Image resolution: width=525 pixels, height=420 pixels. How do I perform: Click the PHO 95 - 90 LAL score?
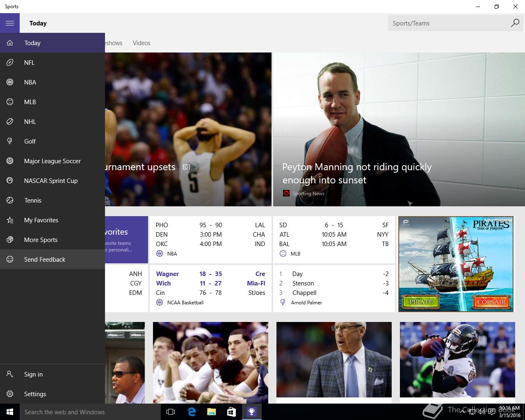click(x=210, y=225)
